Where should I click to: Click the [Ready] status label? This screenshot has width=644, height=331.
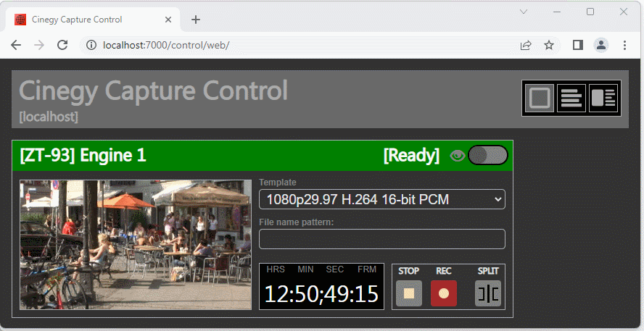[x=411, y=156]
